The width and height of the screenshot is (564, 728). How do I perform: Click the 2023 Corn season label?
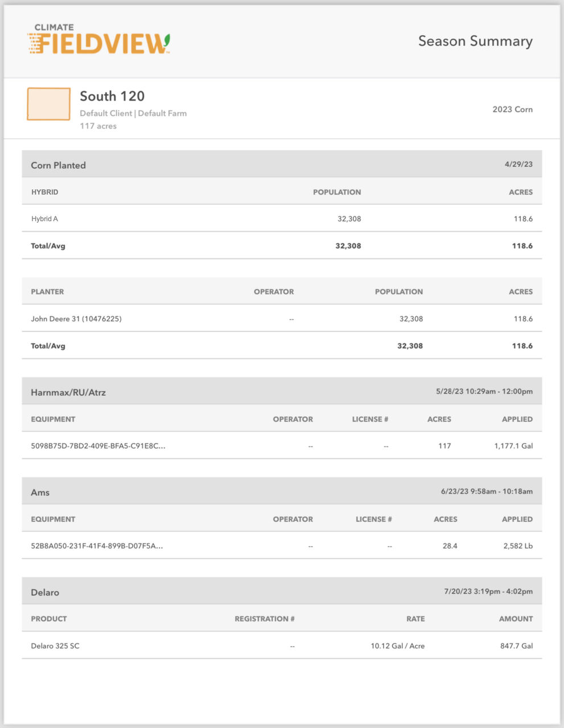coord(513,109)
